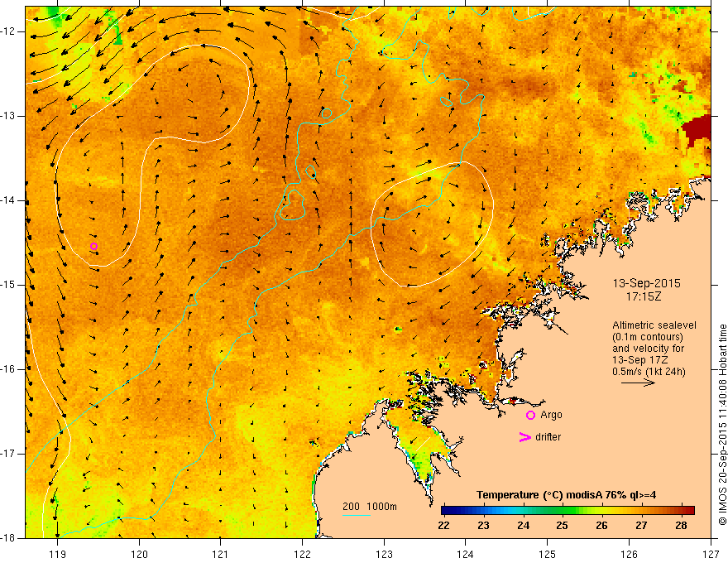Screen dimensions: 728x563
Task: Click the 'Temperature (°C) modisA 76% ql>=4' title
Action: 566,495
